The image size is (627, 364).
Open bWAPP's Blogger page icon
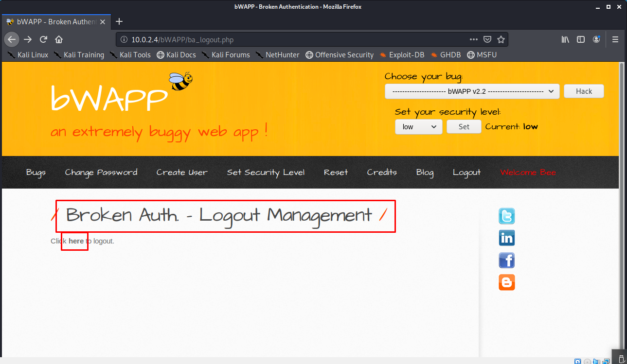[x=506, y=282]
